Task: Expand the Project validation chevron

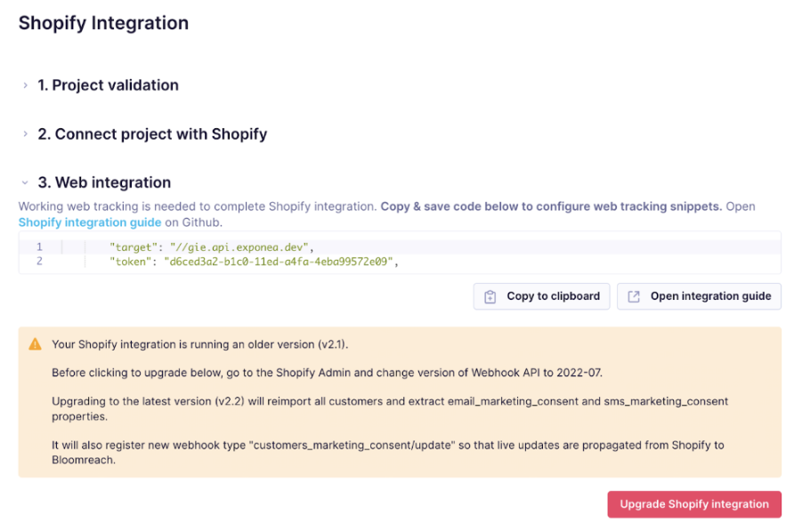Action: point(25,85)
